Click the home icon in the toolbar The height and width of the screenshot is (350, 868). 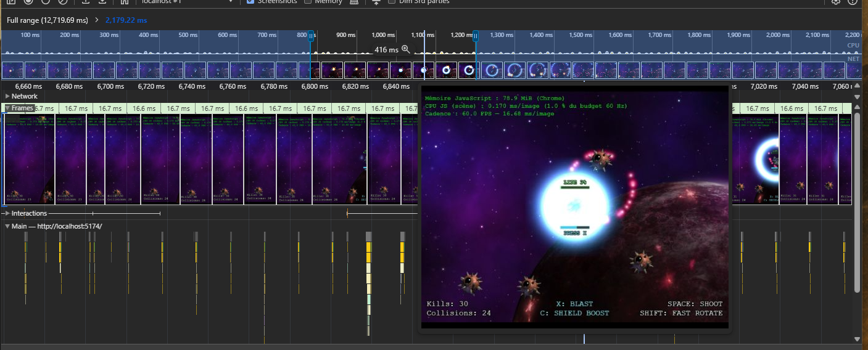(124, 2)
